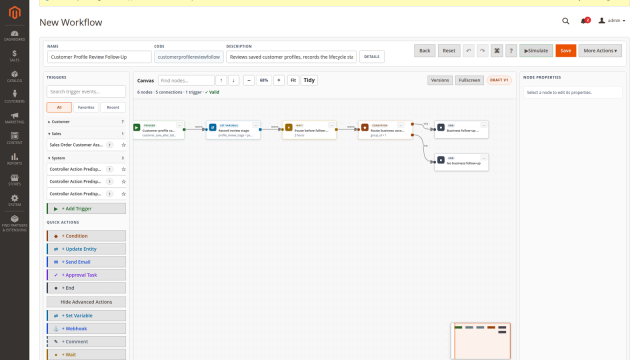640x360 pixels.
Task: Add a new Trigger
Action: point(86,209)
